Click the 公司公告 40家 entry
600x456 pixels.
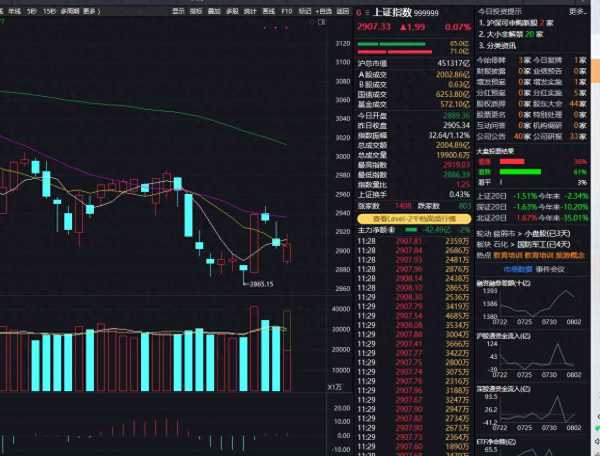(x=504, y=136)
